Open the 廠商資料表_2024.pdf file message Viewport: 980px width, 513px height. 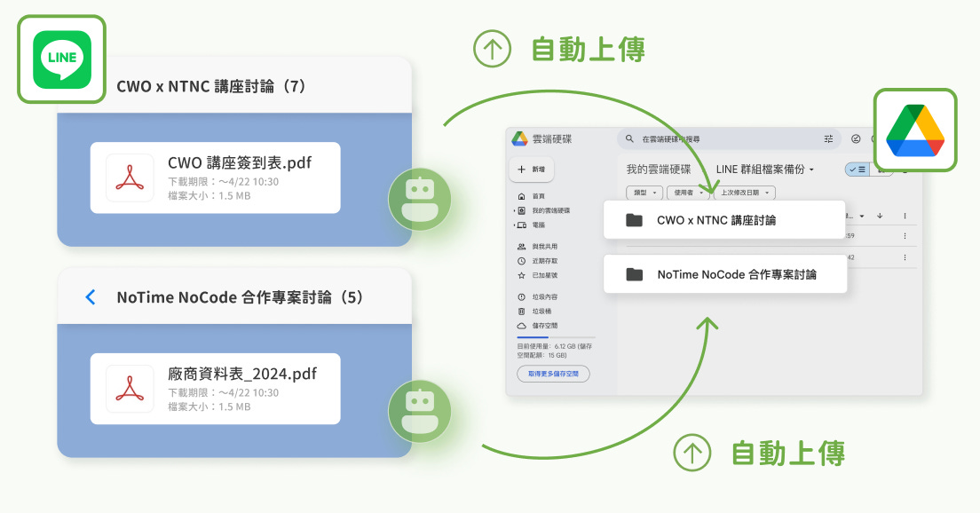(x=215, y=389)
